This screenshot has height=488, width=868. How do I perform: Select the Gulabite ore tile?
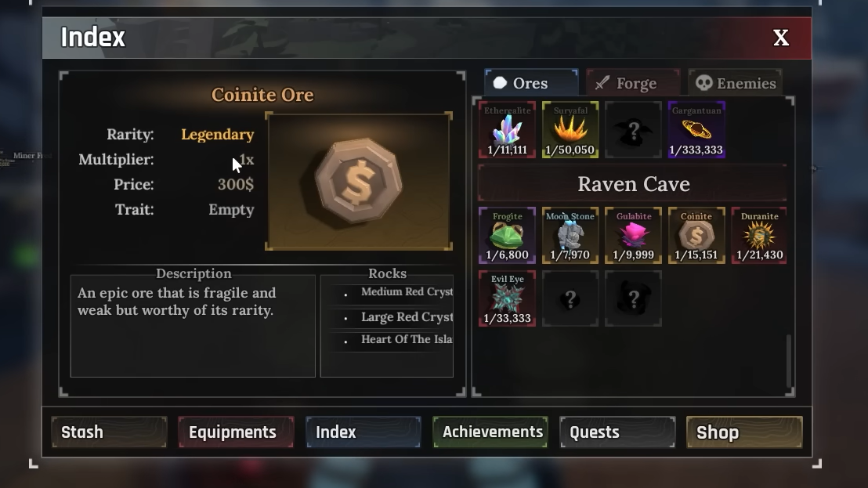[x=633, y=235]
